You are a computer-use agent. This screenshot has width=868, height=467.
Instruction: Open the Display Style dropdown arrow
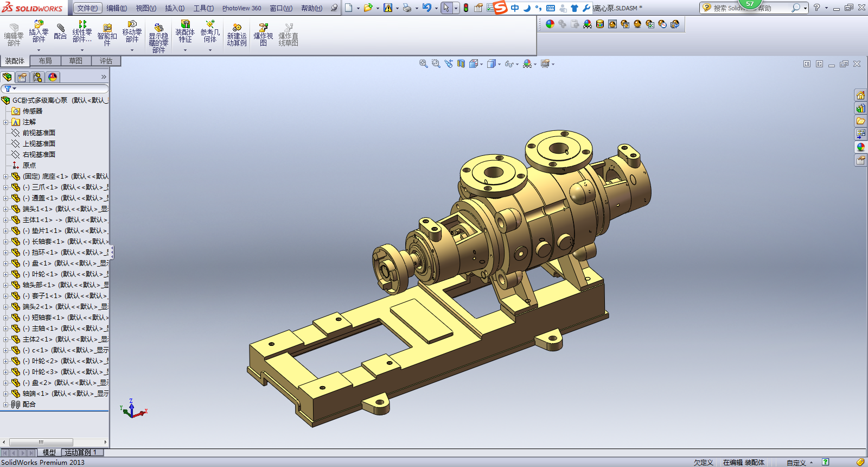pos(499,65)
